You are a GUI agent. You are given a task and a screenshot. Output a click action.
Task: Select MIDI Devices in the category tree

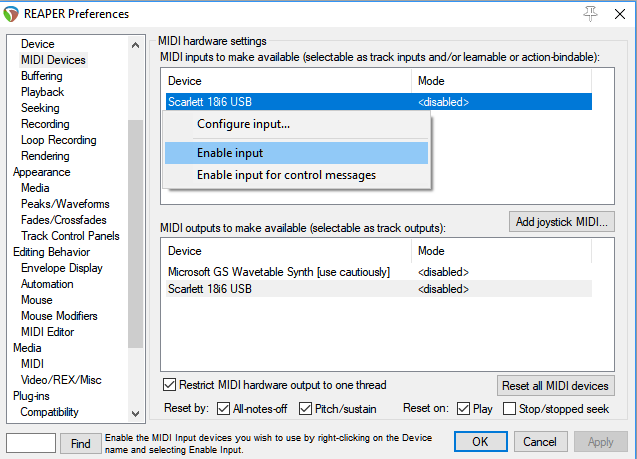[x=53, y=60]
